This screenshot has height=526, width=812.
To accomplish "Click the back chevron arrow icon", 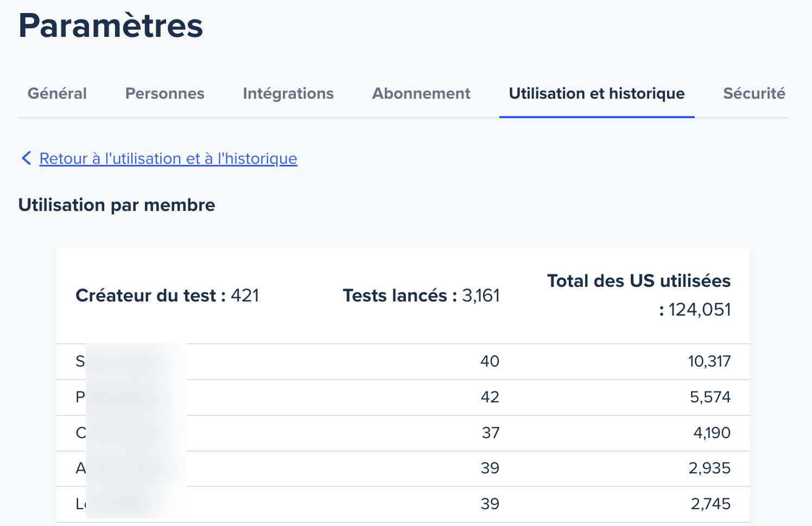I will (26, 158).
